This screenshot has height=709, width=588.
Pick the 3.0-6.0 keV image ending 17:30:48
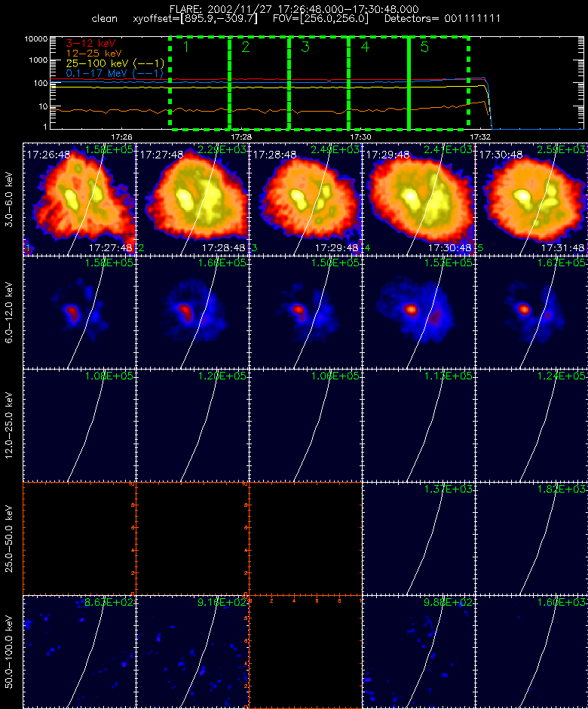pos(418,199)
